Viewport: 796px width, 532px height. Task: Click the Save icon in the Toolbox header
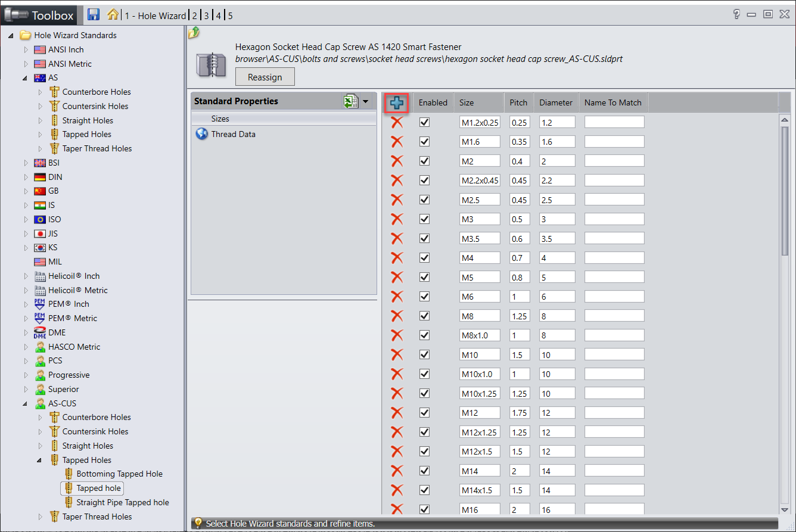[x=94, y=14]
